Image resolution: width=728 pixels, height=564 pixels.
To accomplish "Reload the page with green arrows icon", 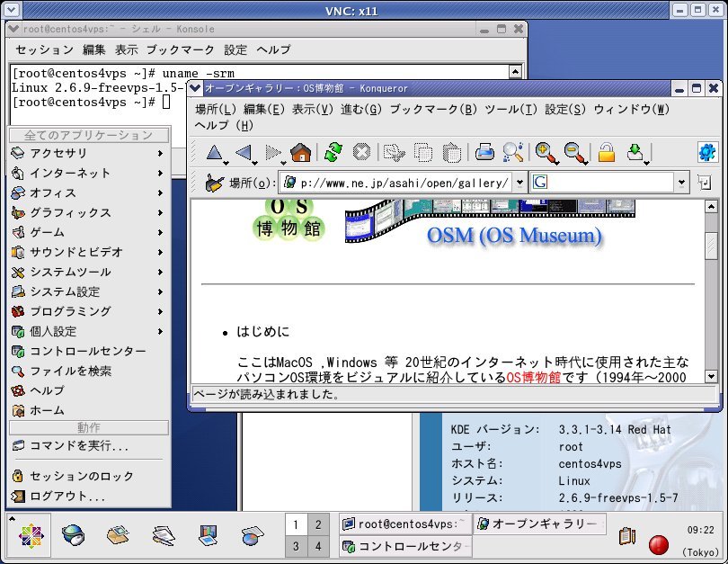I will [x=333, y=152].
